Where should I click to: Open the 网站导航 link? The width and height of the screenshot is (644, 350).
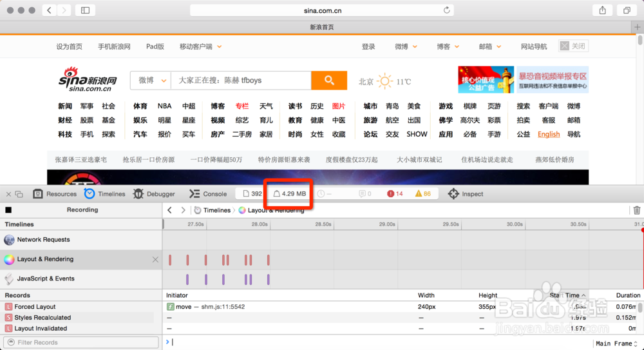pos(533,46)
